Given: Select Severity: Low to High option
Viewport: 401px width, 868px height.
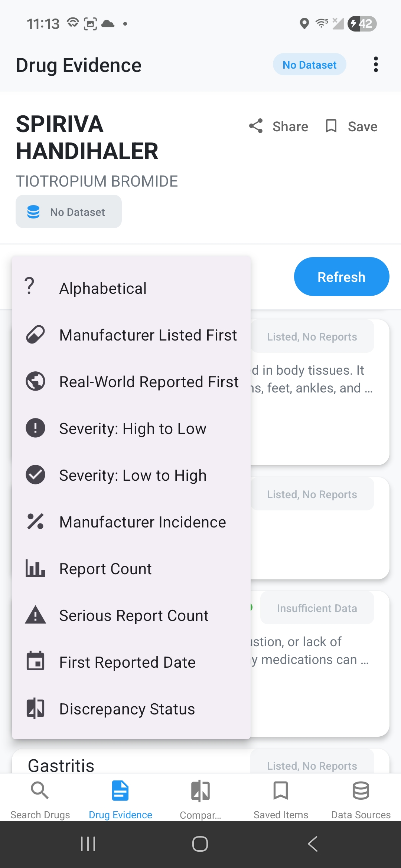Looking at the screenshot, I should (133, 475).
